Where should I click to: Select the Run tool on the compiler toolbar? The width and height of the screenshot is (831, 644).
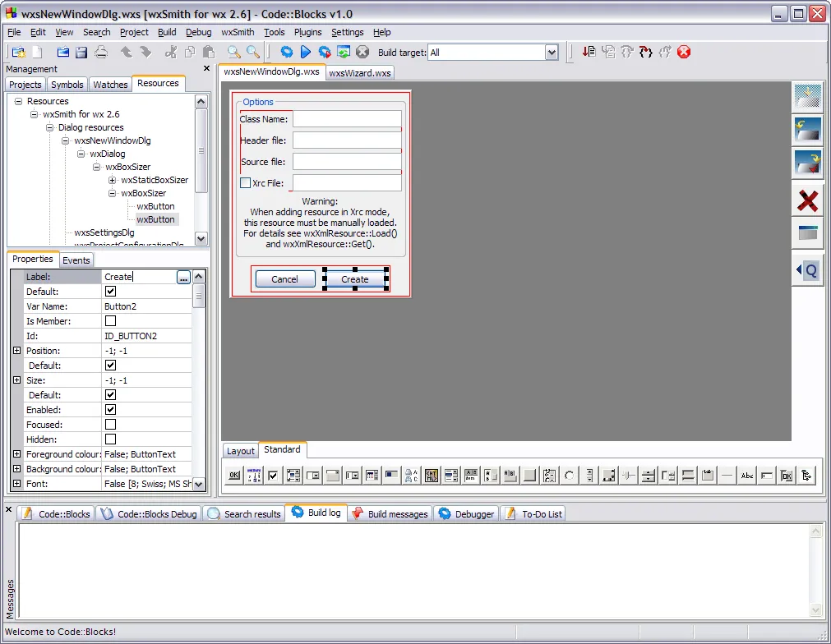tap(306, 51)
